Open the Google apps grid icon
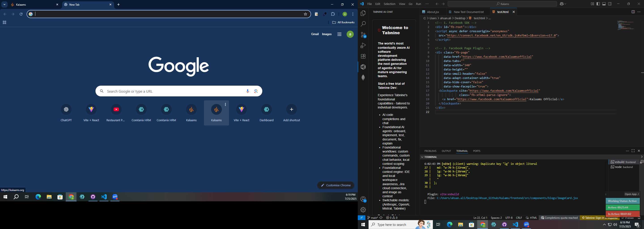Image resolution: width=644 pixels, height=229 pixels. click(x=339, y=34)
